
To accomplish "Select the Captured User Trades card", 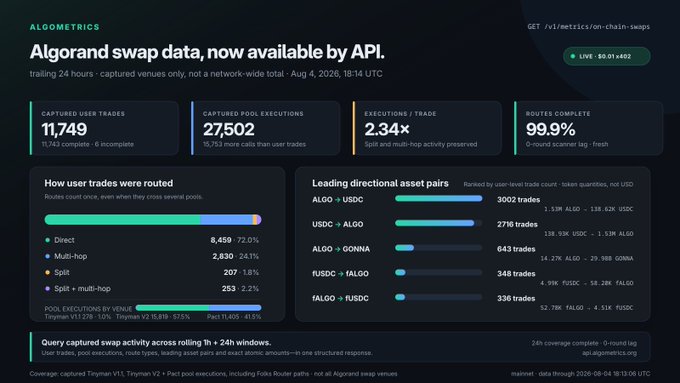I will coord(104,128).
